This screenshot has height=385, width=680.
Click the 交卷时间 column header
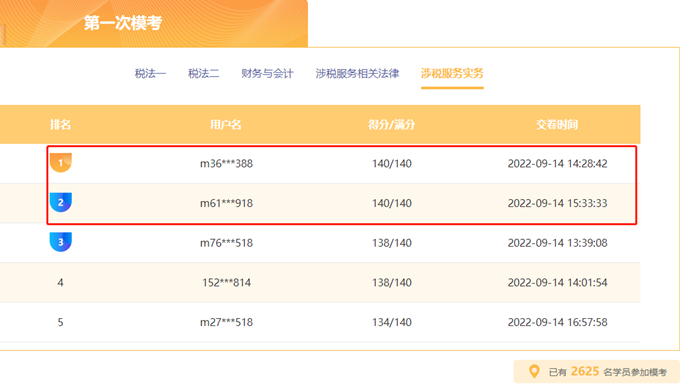(557, 125)
